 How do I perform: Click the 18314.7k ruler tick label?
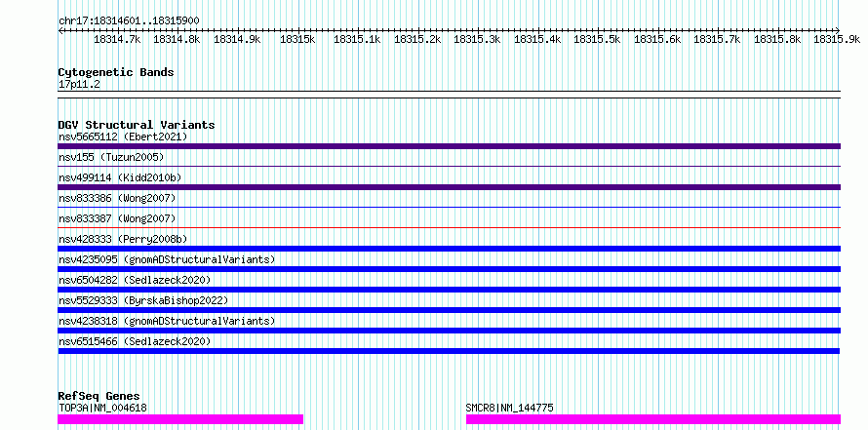click(x=117, y=39)
